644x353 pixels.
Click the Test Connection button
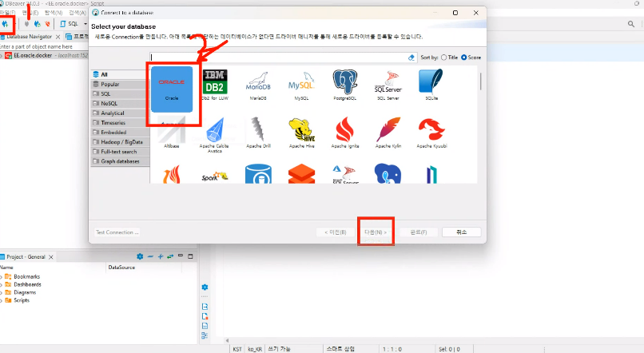point(117,232)
